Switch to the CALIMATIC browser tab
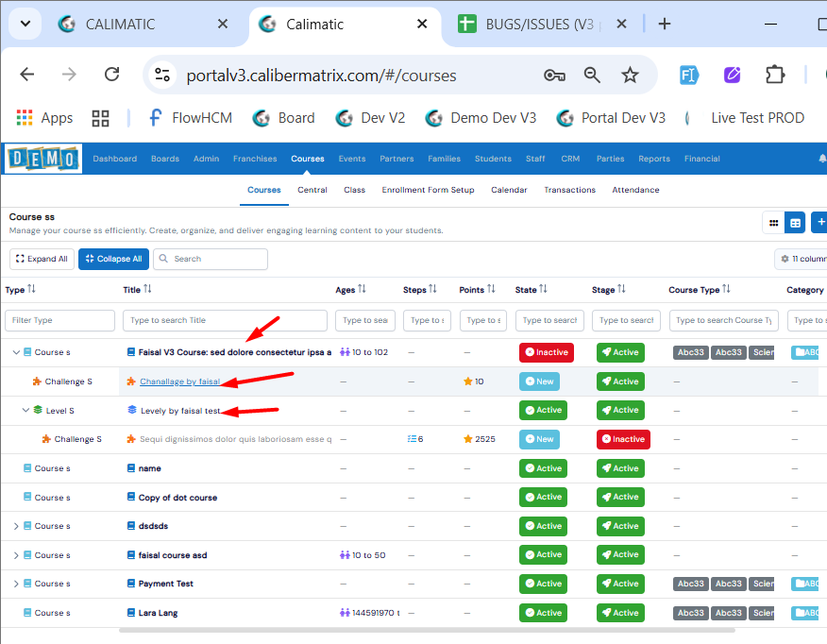Screen dimensions: 827x644 click(143, 25)
